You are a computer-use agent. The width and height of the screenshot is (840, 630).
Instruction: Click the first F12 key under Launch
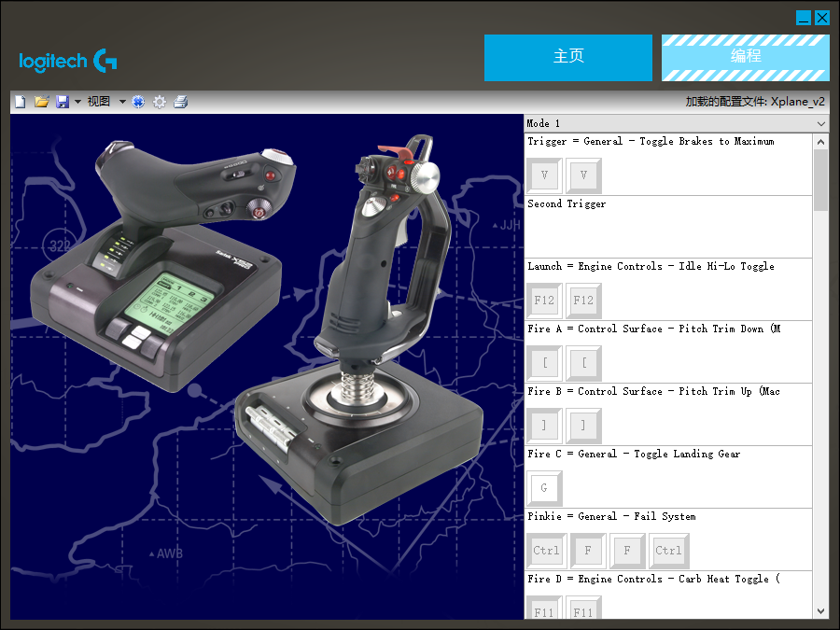point(544,301)
